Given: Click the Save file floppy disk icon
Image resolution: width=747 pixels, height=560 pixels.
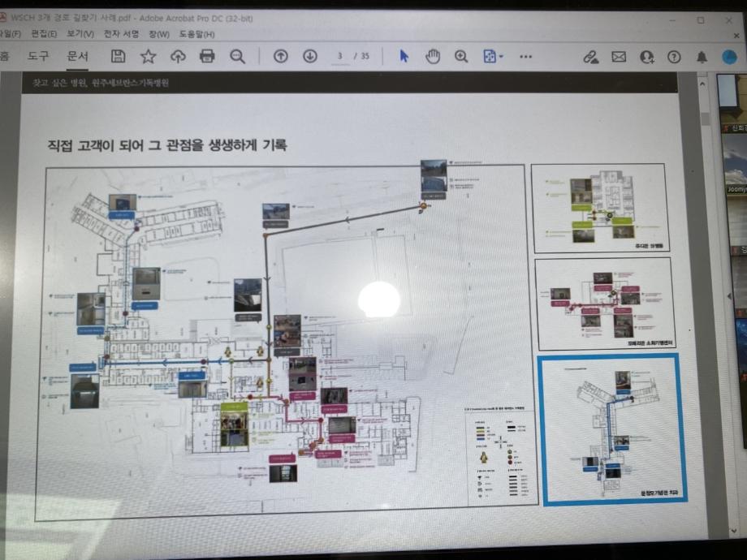Looking at the screenshot, I should (x=118, y=56).
